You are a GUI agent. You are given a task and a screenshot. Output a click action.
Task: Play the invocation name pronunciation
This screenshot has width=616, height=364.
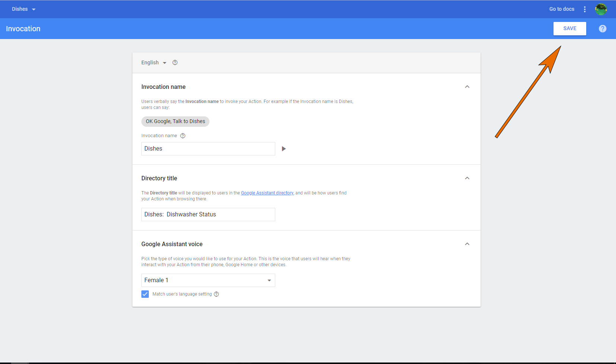[x=283, y=149]
